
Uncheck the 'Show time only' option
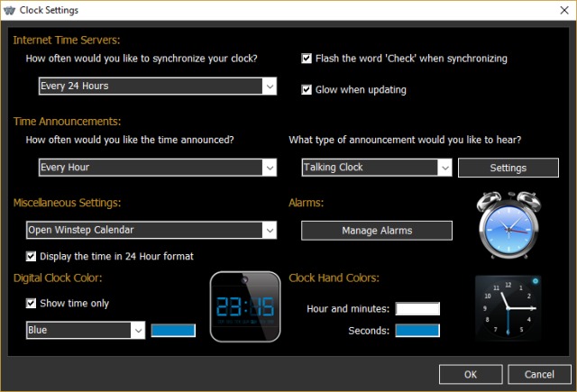[x=32, y=304]
